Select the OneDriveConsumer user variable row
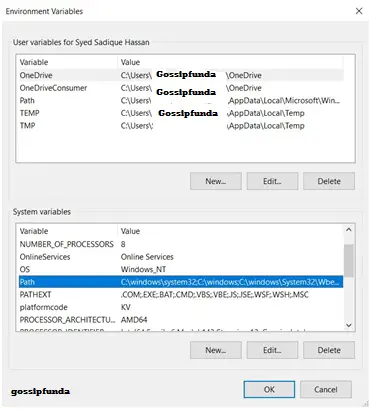Image resolution: width=371 pixels, height=409 pixels. tap(181, 88)
